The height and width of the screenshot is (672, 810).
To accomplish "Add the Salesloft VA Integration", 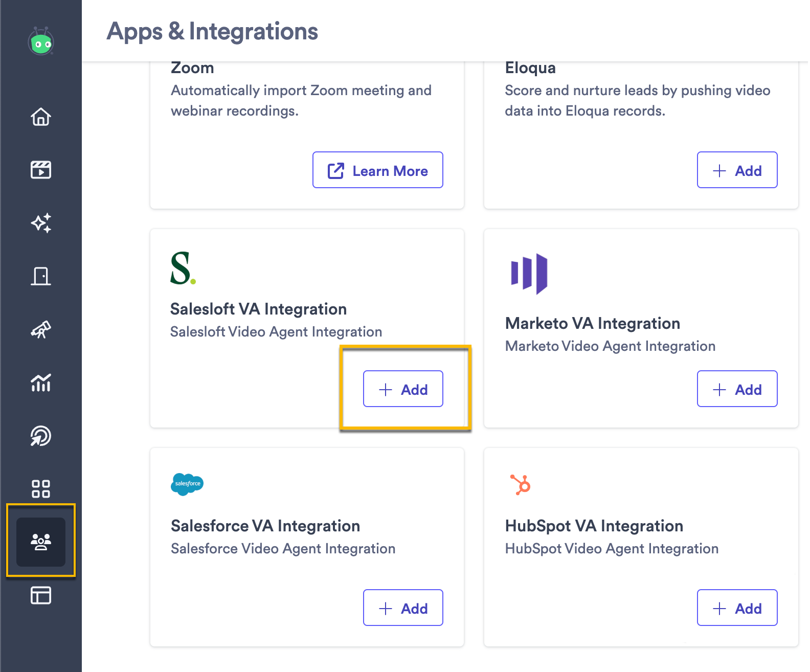I will coord(403,389).
